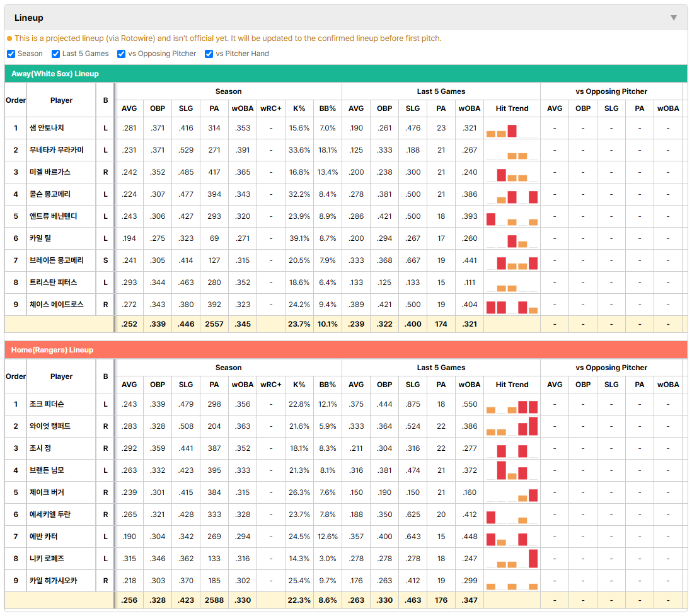This screenshot has height=616, width=692.
Task: Click 체이스 메이드로스 hit trend bar chart
Action: (x=512, y=305)
